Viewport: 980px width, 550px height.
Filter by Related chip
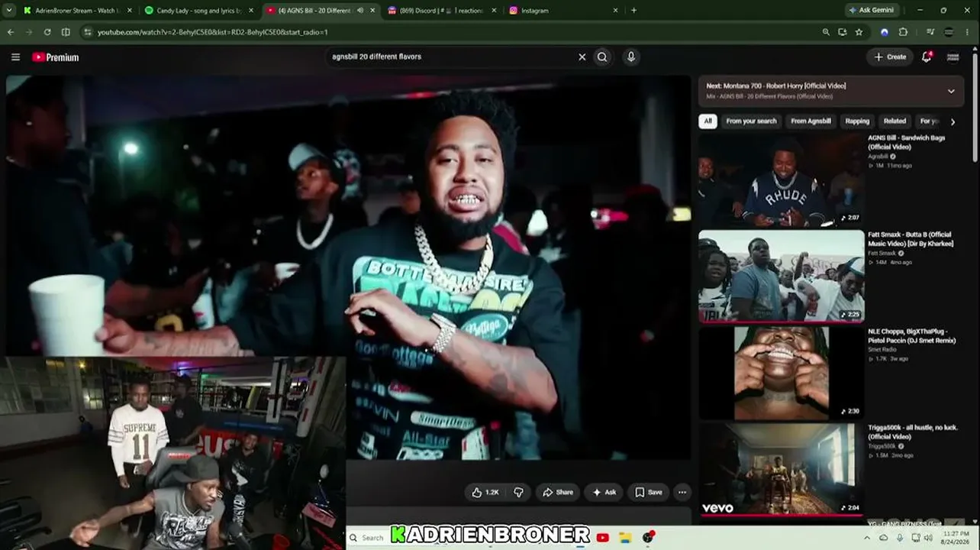click(x=895, y=121)
